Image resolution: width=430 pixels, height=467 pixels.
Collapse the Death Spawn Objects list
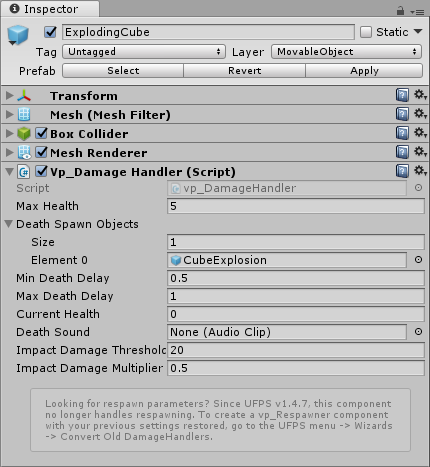coord(9,224)
